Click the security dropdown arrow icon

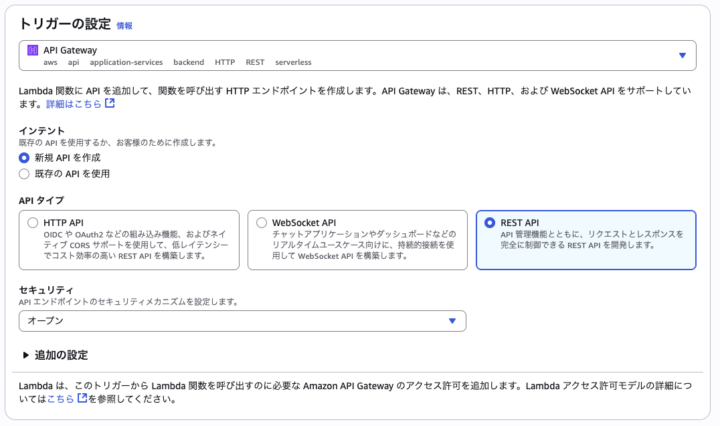pos(452,321)
